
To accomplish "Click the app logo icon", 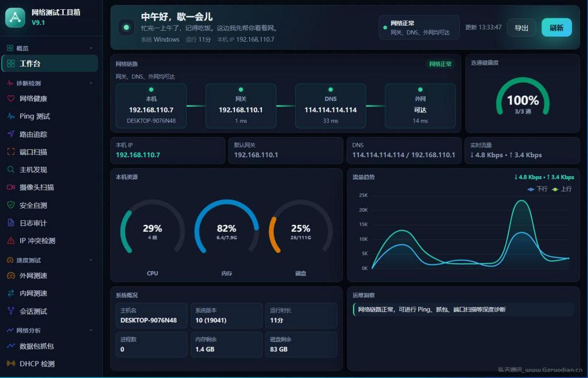I will [15, 17].
